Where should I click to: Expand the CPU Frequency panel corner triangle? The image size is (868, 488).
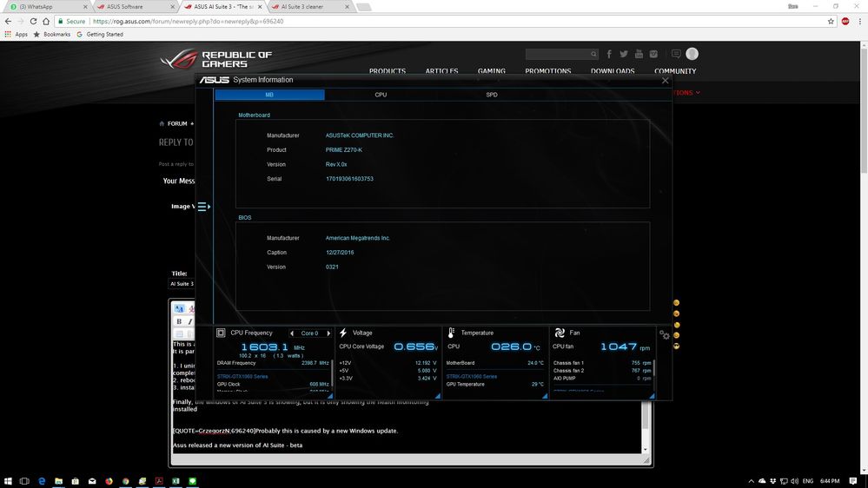pyautogui.click(x=330, y=396)
